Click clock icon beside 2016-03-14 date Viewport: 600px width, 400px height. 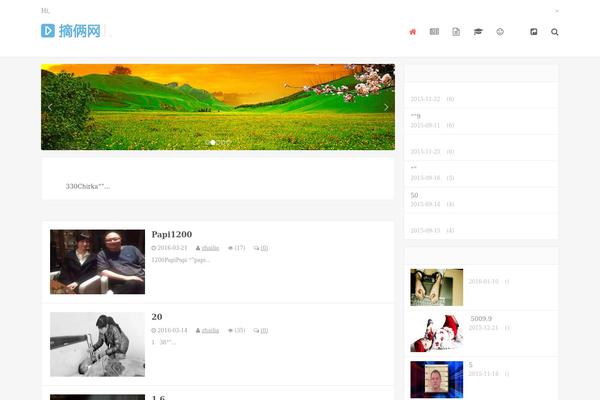(x=154, y=330)
